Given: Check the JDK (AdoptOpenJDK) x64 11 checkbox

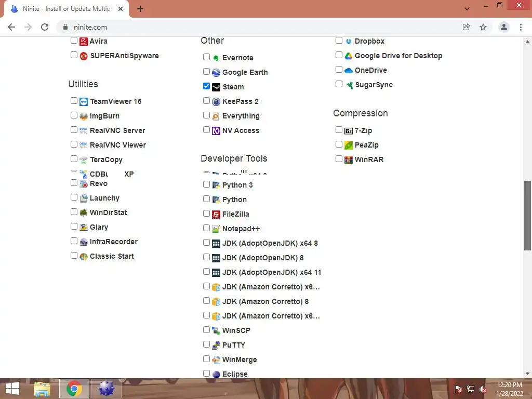Looking at the screenshot, I should 206,271.
